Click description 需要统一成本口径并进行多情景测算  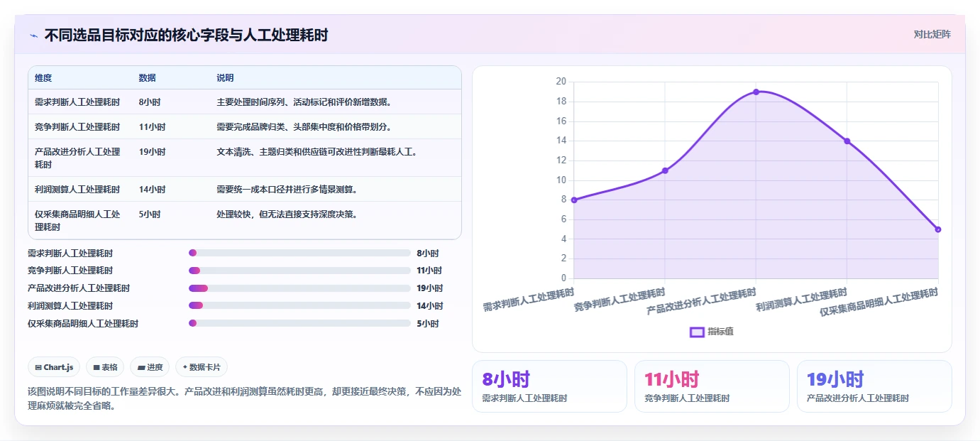(287, 190)
